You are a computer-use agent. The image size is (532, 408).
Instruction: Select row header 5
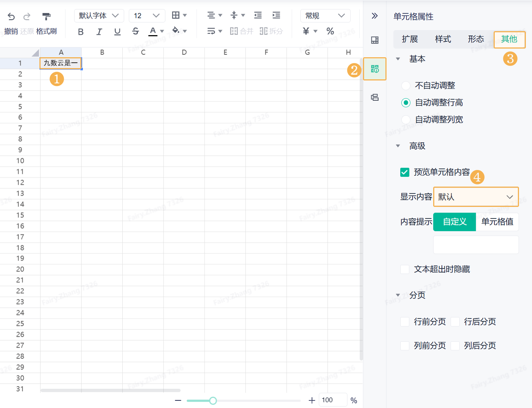click(20, 107)
